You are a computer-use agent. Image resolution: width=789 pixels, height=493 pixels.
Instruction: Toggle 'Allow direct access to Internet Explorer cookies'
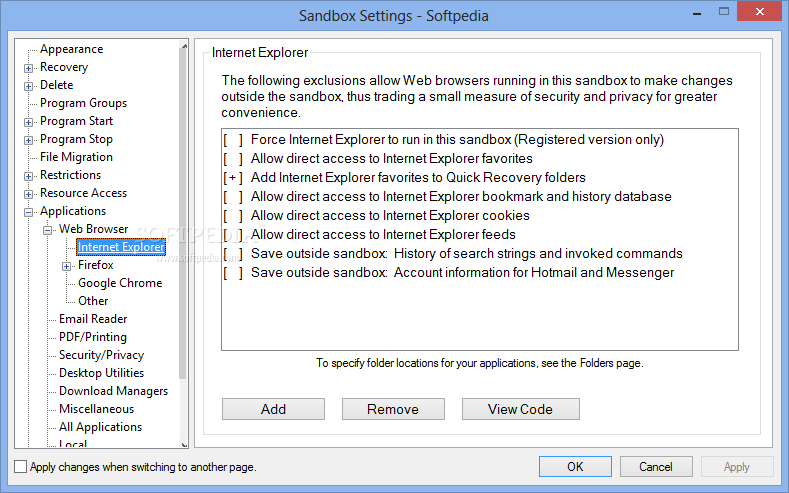(x=233, y=216)
